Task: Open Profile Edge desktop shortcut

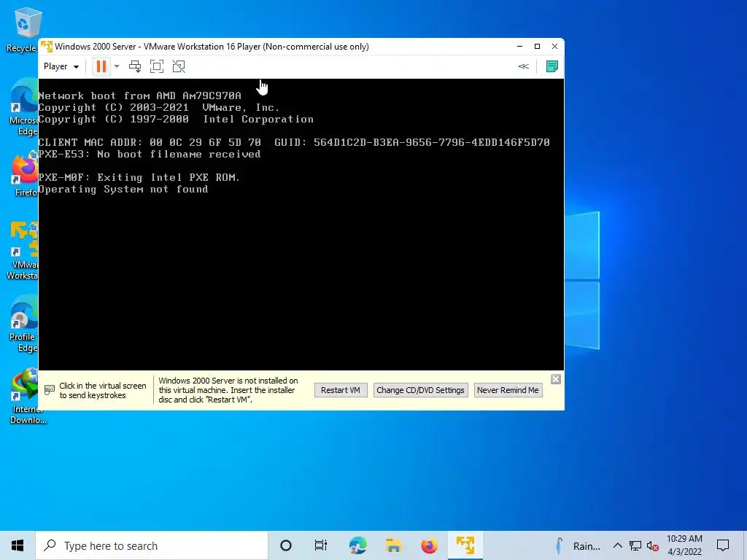Action: pyautogui.click(x=23, y=324)
